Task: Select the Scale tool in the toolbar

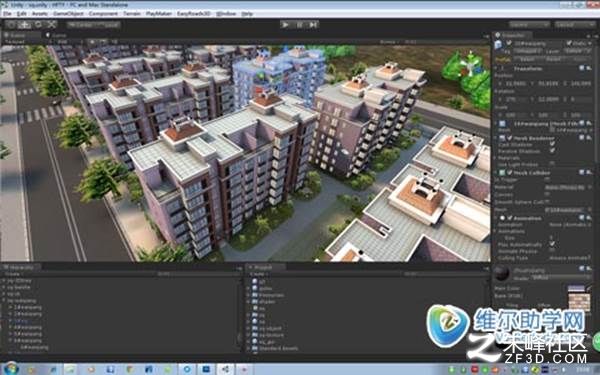Action: [52, 24]
